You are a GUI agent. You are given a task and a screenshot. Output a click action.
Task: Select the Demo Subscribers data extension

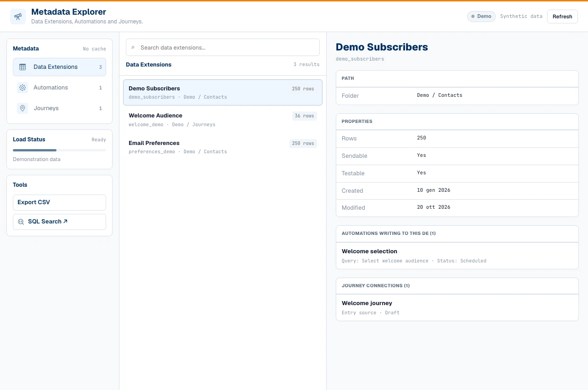click(x=223, y=92)
